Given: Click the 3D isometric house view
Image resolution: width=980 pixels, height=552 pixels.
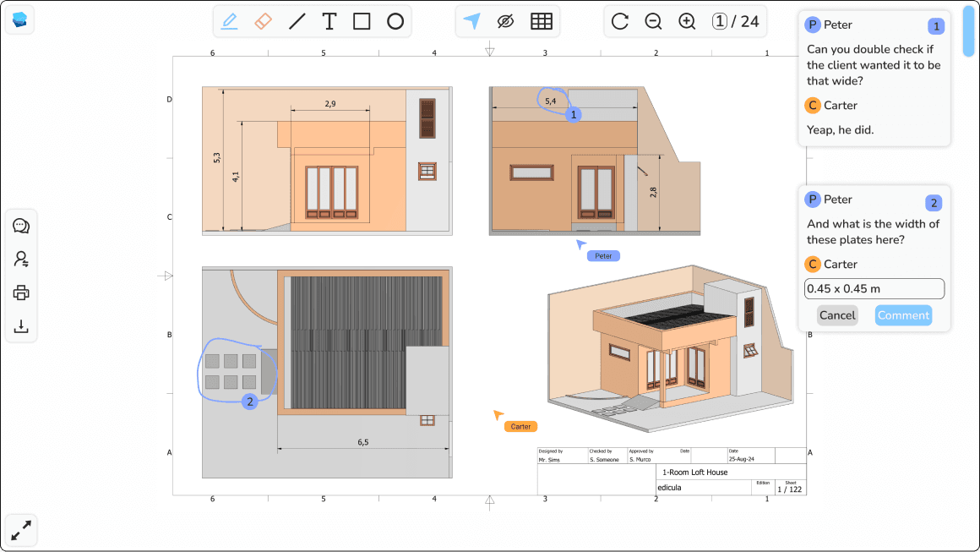Looking at the screenshot, I should click(671, 348).
